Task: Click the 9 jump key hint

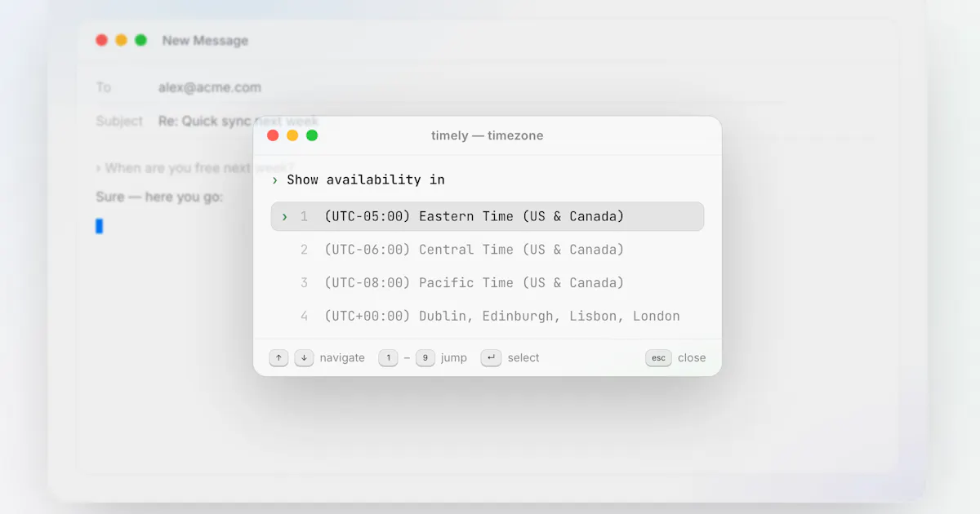Action: [x=425, y=358]
